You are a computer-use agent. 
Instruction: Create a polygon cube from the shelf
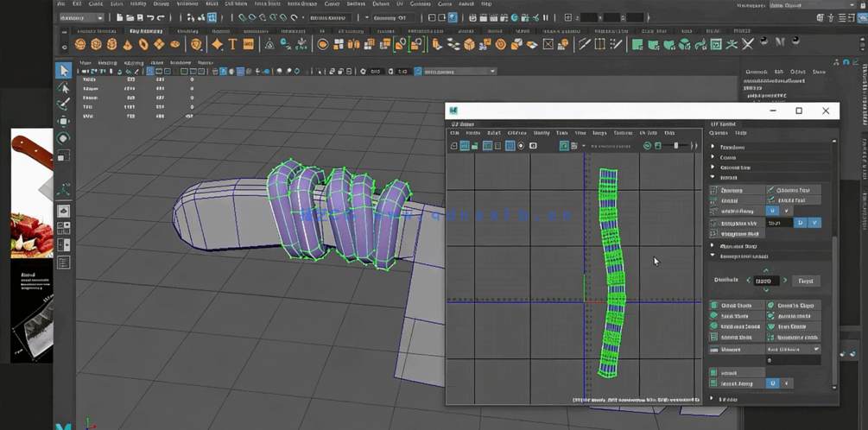point(97,44)
